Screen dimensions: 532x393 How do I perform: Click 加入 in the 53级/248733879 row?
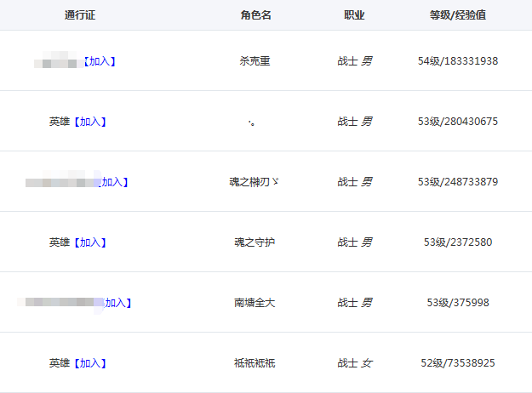[x=113, y=182]
